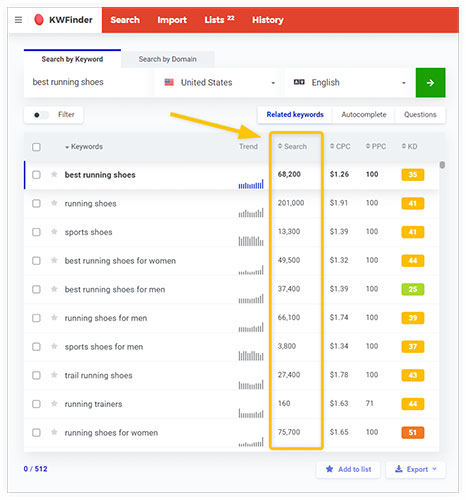Star running shoes for women row
Image resolution: width=466 pixels, height=500 pixels.
pyautogui.click(x=54, y=432)
